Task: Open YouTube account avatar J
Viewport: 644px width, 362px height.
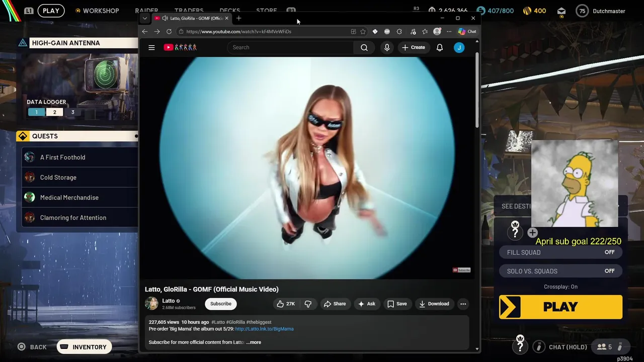Action: click(459, 47)
